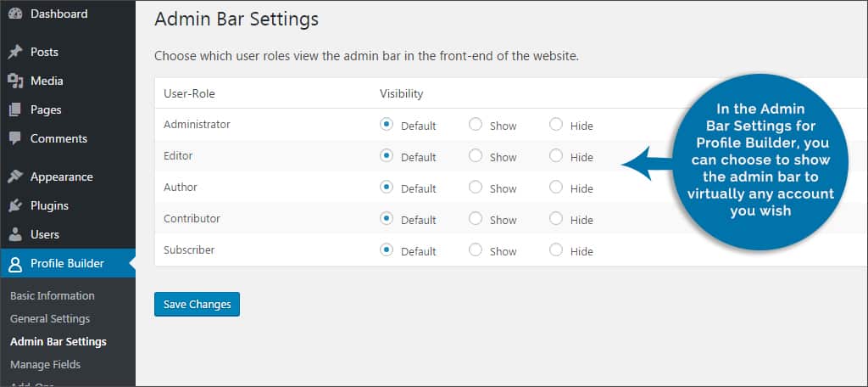Open Basic Information submenu link
Screen dimensions: 868x387
(x=52, y=295)
